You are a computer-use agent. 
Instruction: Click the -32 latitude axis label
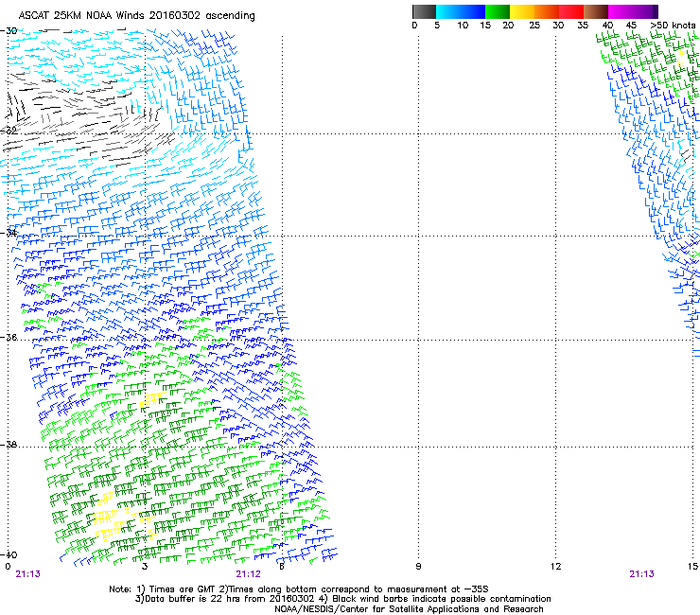[x=9, y=131]
